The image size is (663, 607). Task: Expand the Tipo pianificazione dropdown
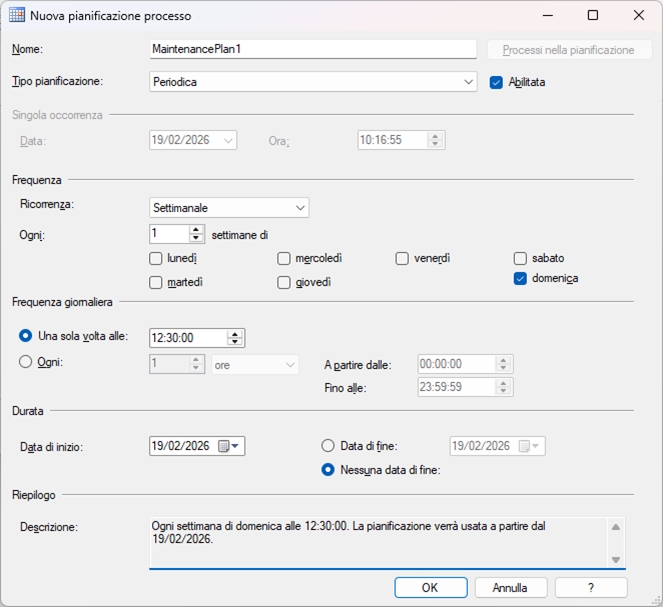pos(470,82)
